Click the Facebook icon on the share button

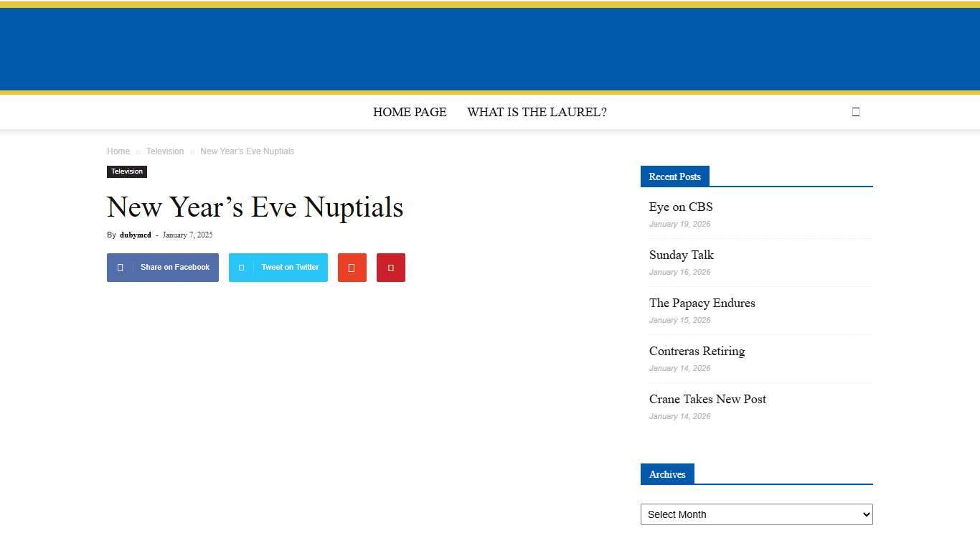[120, 267]
